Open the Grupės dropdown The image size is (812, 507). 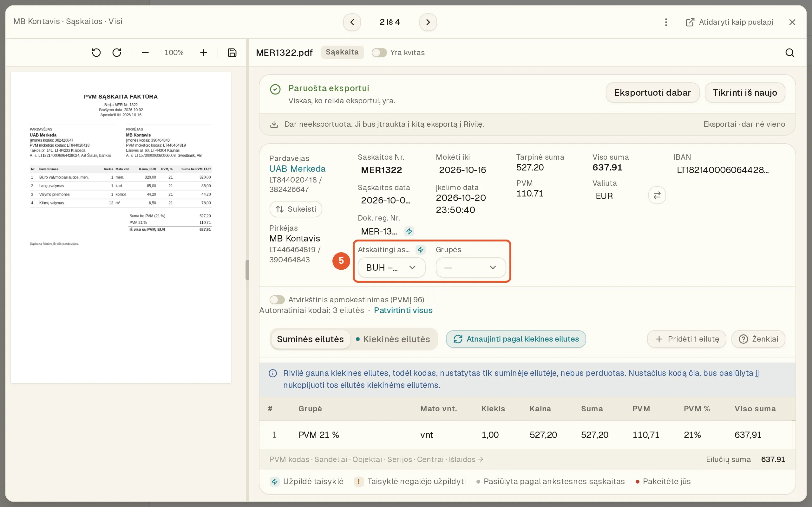point(470,267)
